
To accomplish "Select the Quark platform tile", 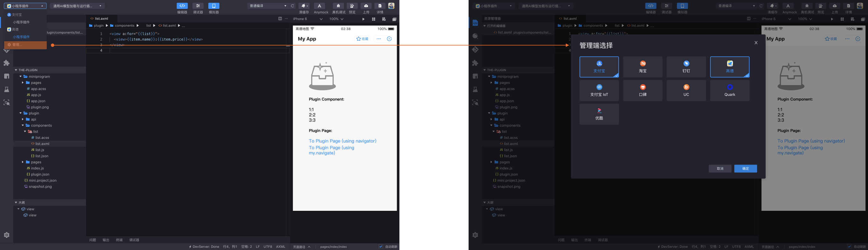I will (x=730, y=91).
